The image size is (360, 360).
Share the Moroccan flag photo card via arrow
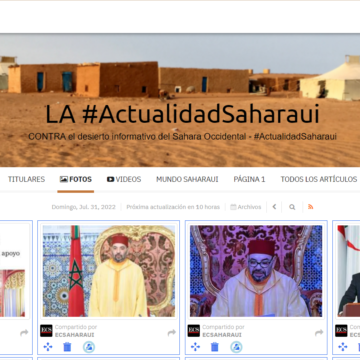click(171, 332)
